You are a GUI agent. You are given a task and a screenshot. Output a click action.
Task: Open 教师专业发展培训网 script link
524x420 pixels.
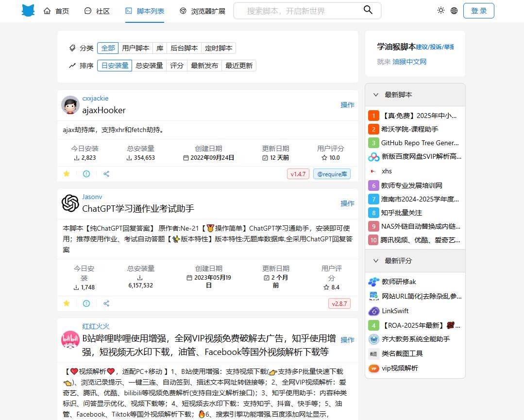tap(412, 185)
